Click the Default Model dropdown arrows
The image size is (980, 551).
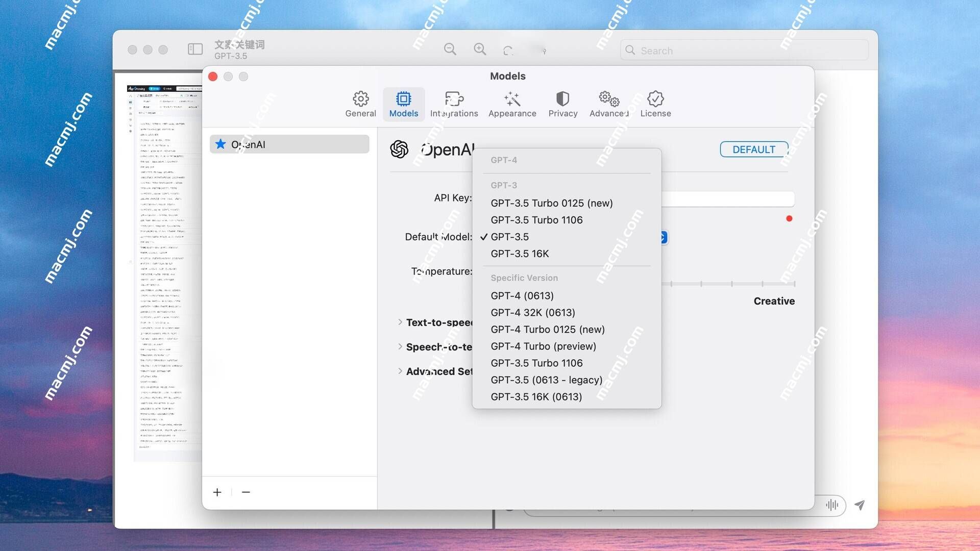664,237
